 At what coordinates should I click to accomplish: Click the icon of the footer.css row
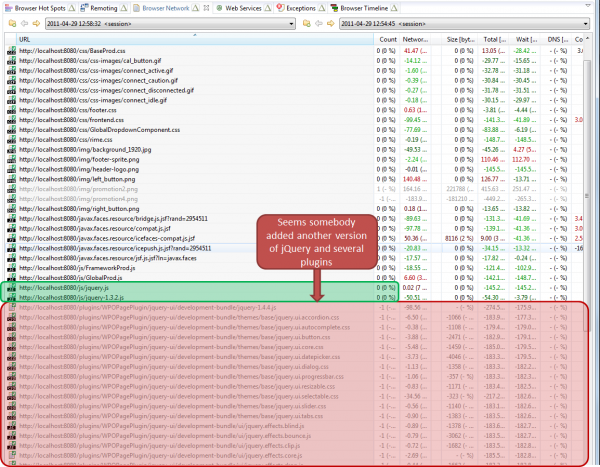tap(11, 110)
